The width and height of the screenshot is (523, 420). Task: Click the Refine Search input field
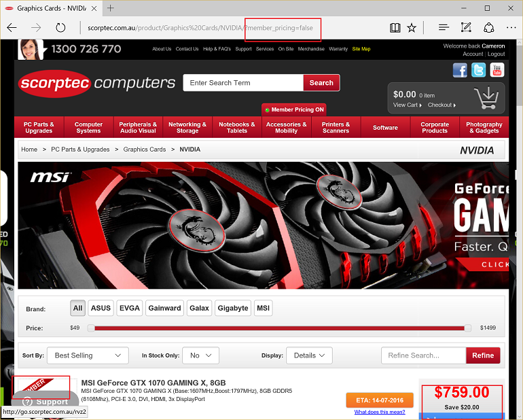tap(424, 355)
